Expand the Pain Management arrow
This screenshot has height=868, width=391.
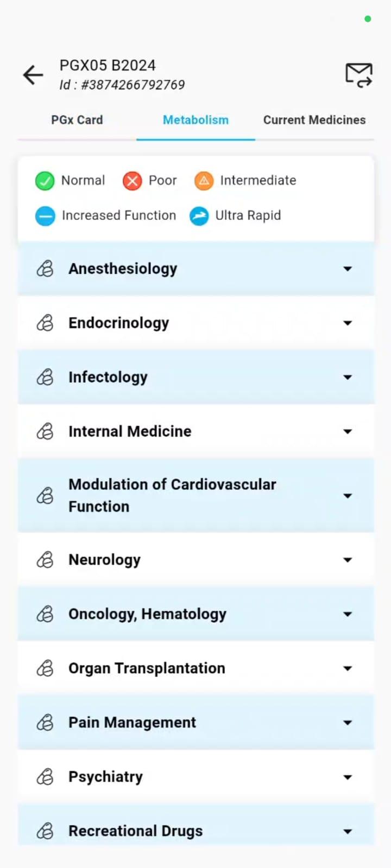coord(348,723)
